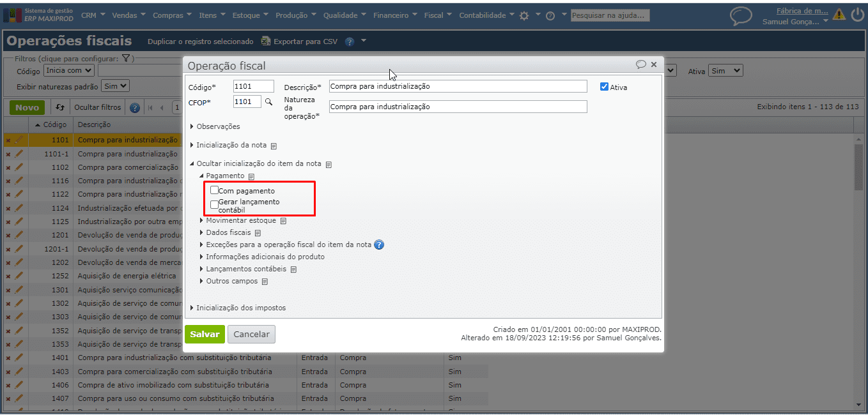Click the Descrição input field
The height and width of the screenshot is (415, 868).
pyautogui.click(x=458, y=86)
